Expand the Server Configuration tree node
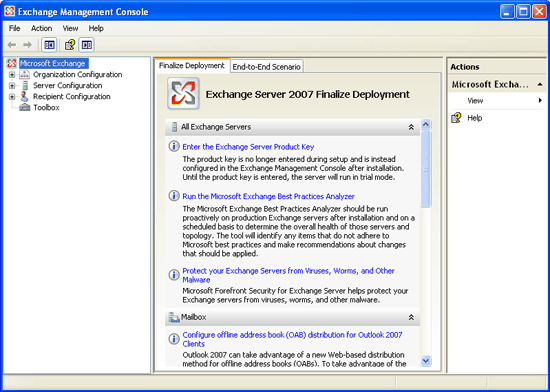This screenshot has height=392, width=550. 12,85
